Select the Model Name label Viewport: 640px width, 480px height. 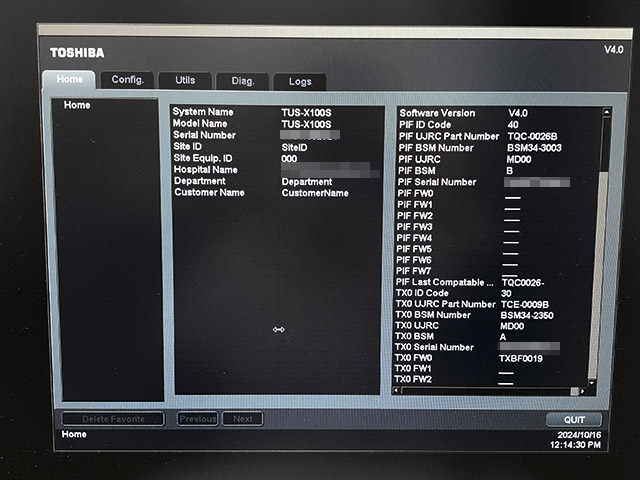coord(200,123)
